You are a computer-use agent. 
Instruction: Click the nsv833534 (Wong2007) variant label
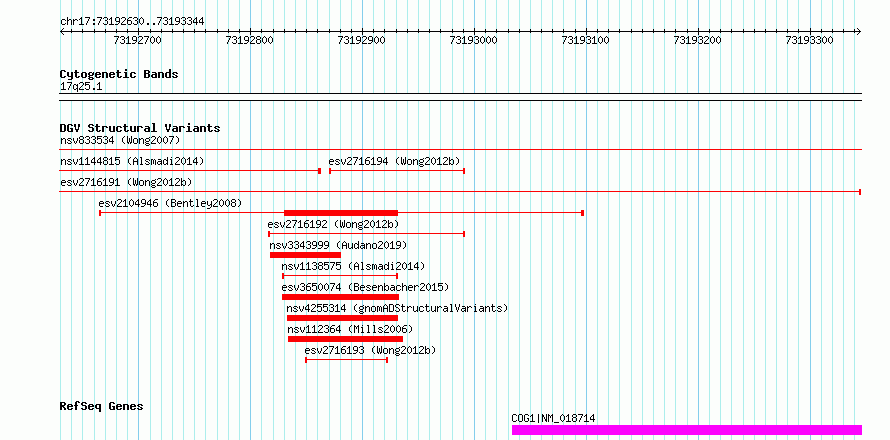[120, 140]
